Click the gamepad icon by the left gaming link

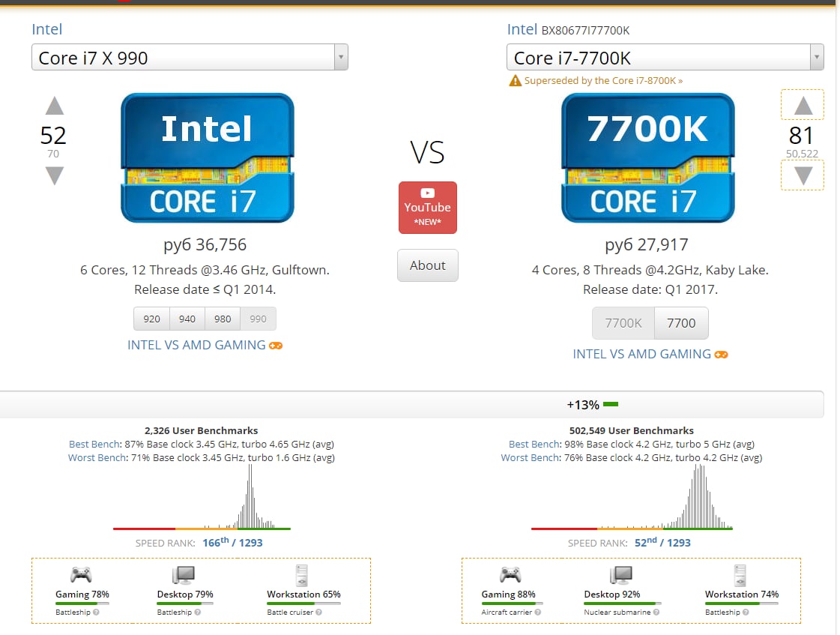(x=276, y=346)
